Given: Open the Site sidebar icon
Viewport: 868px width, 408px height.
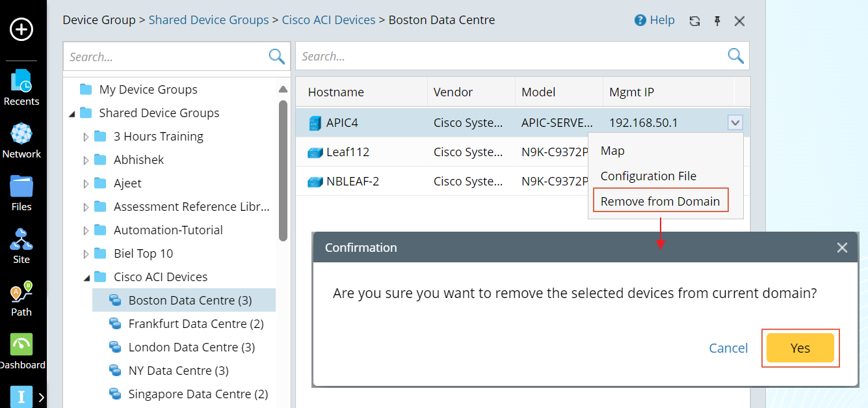Looking at the screenshot, I should pos(21,245).
